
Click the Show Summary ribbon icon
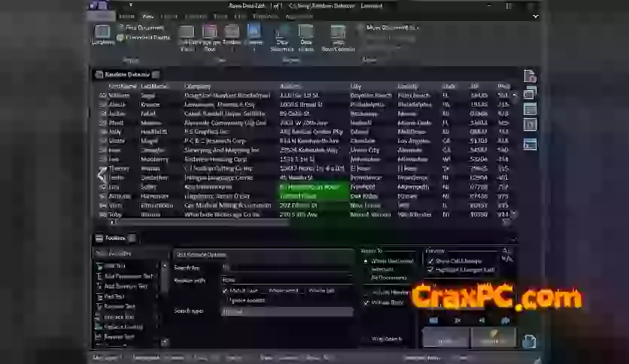point(283,36)
